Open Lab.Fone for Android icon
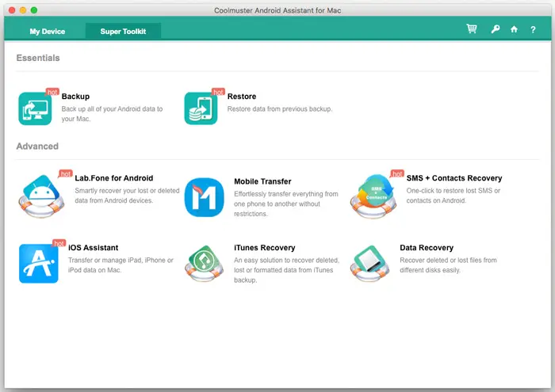 [41, 196]
